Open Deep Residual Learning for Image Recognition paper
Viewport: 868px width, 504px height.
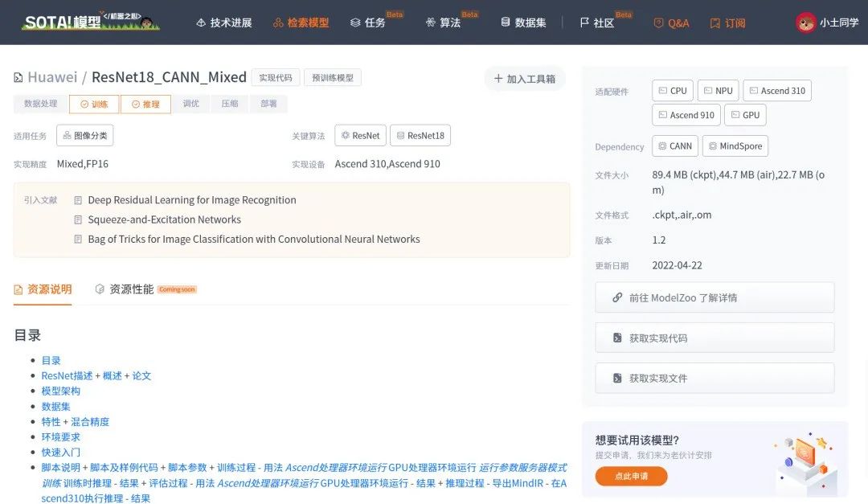192,200
